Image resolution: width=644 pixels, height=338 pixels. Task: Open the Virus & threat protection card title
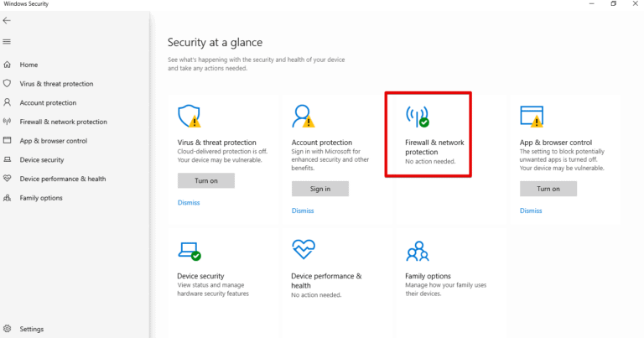(217, 142)
